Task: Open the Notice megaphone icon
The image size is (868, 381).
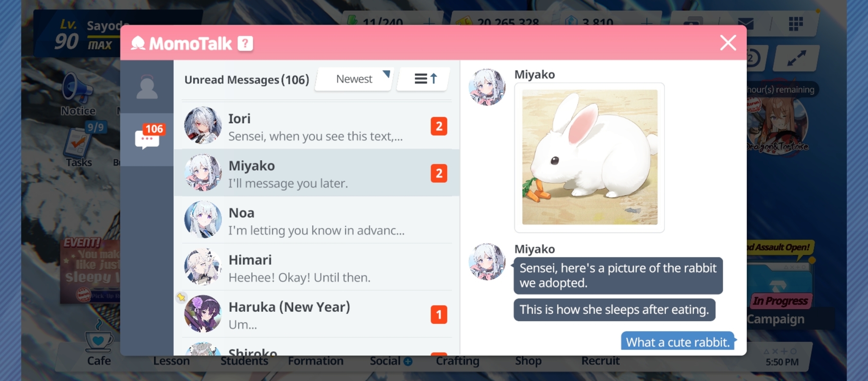Action: point(78,94)
